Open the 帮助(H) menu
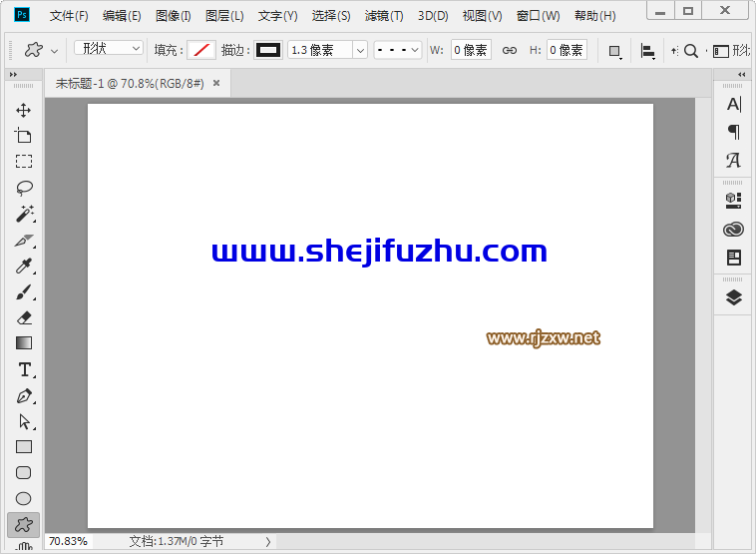 [595, 16]
